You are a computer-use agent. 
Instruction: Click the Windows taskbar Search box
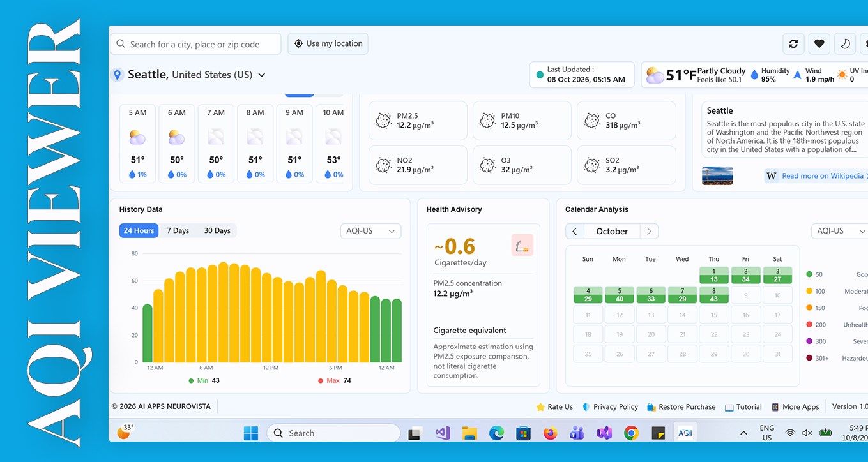click(x=333, y=433)
